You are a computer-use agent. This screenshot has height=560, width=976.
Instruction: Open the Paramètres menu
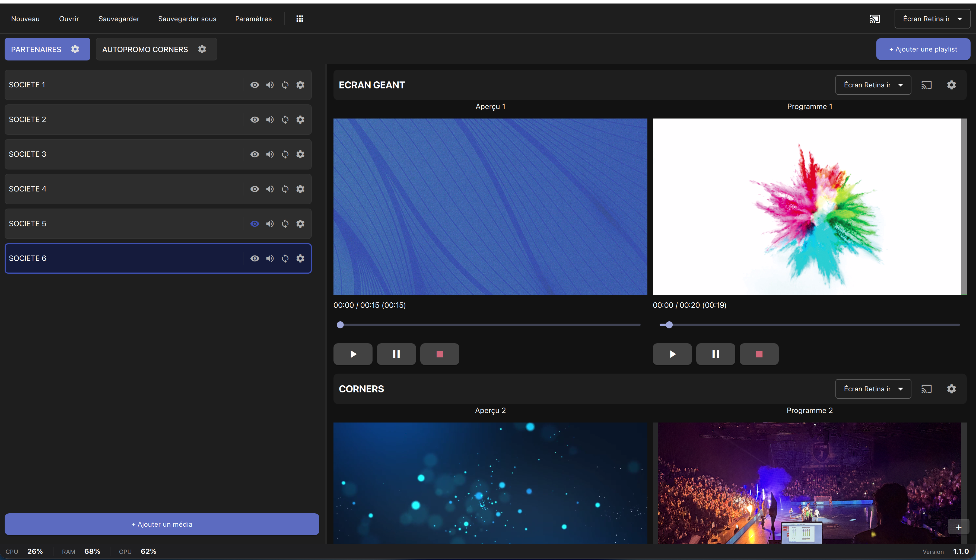coord(253,19)
